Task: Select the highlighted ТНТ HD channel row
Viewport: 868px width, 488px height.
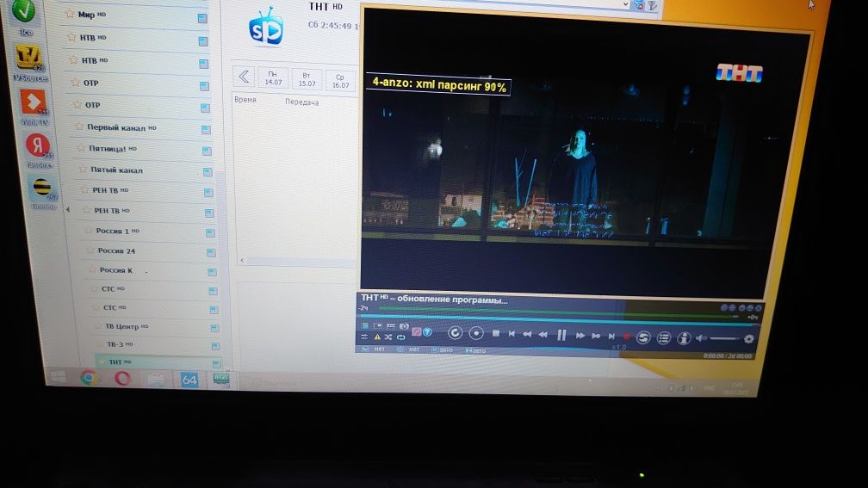Action: coord(160,361)
